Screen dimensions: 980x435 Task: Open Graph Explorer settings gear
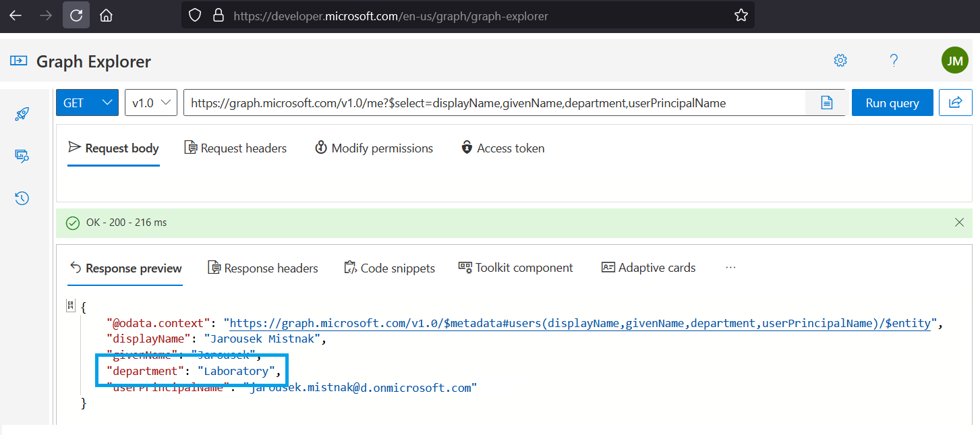(840, 61)
